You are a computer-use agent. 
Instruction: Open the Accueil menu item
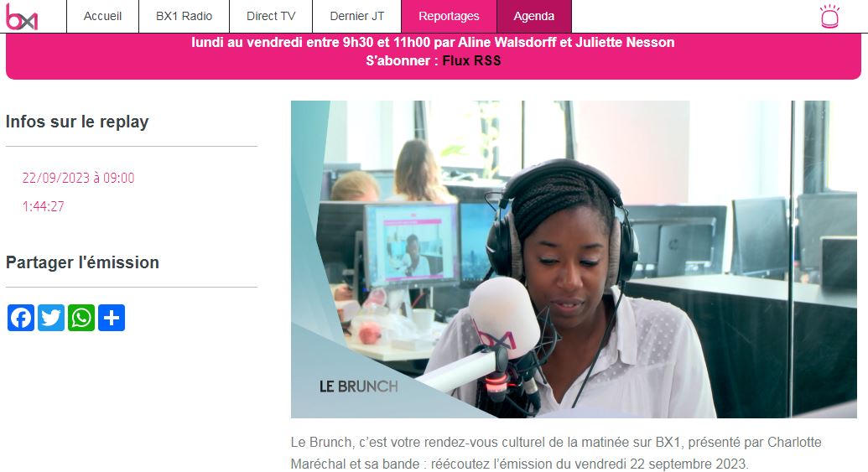click(x=102, y=16)
